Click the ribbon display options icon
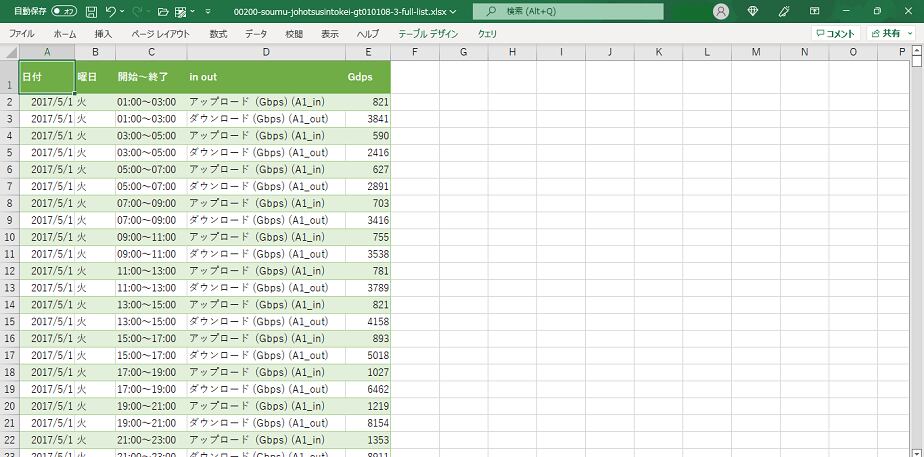 pos(814,11)
